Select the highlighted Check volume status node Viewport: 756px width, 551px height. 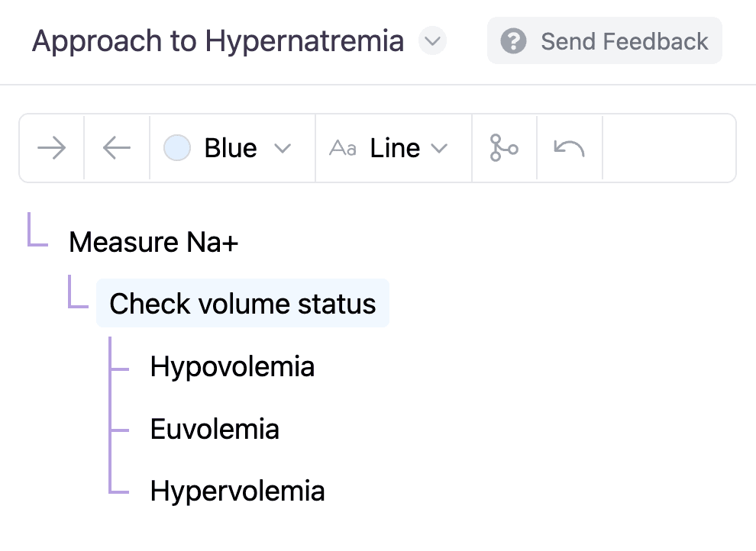click(243, 304)
